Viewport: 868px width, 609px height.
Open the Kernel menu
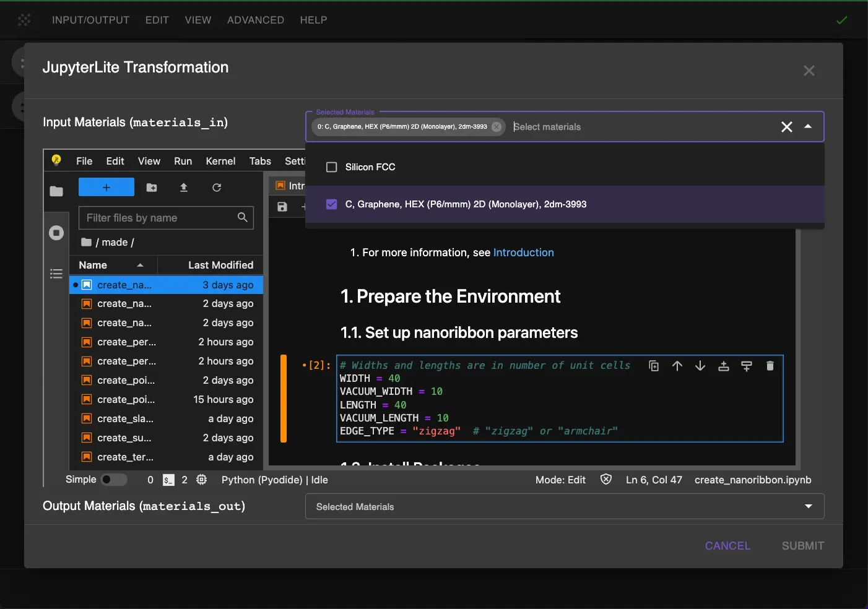coord(220,161)
